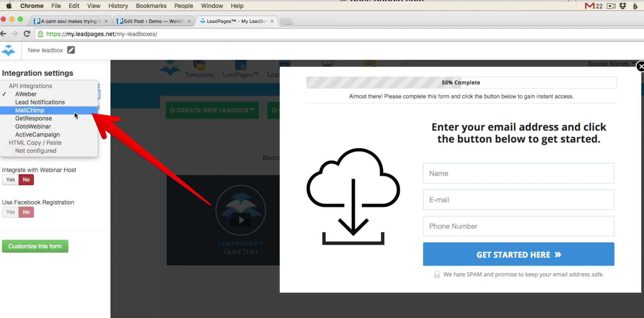Screen dimensions: 644x318
Task: Reload the page in Chrome
Action: (x=27, y=34)
